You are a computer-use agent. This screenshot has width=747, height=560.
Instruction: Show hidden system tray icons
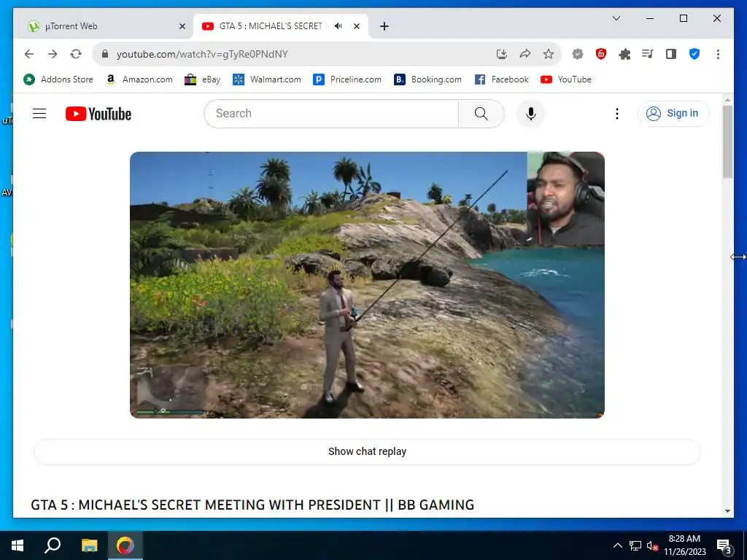[617, 545]
